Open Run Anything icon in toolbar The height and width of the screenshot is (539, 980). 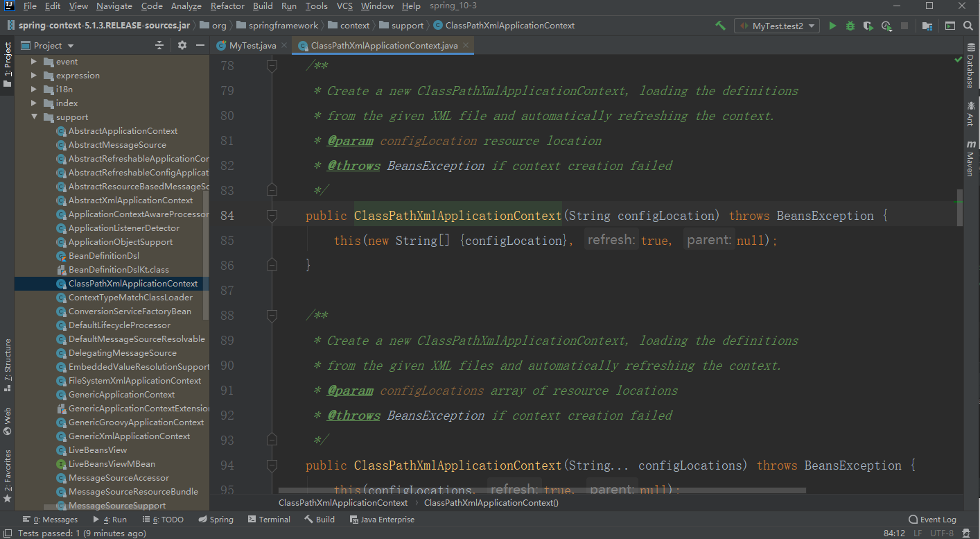pos(950,26)
